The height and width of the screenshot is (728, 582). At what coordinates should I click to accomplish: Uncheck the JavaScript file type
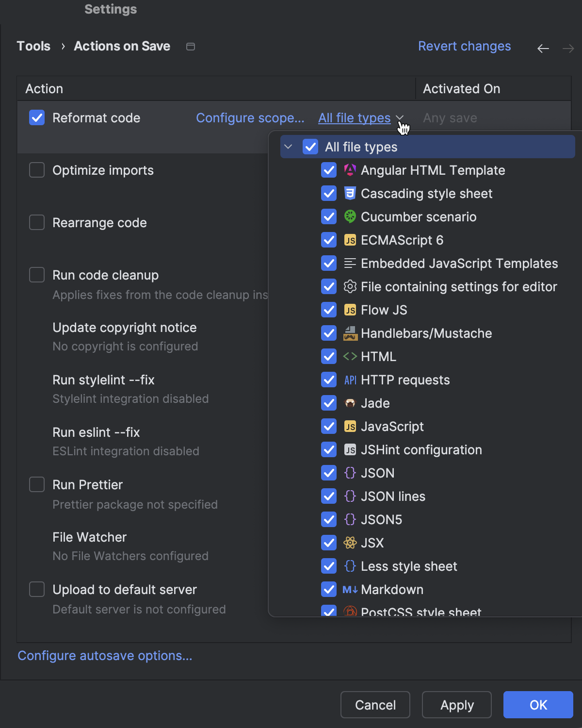(329, 427)
